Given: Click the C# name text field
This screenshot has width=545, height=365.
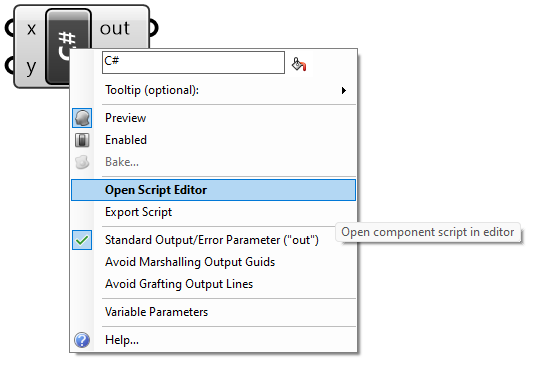Looking at the screenshot, I should [193, 63].
